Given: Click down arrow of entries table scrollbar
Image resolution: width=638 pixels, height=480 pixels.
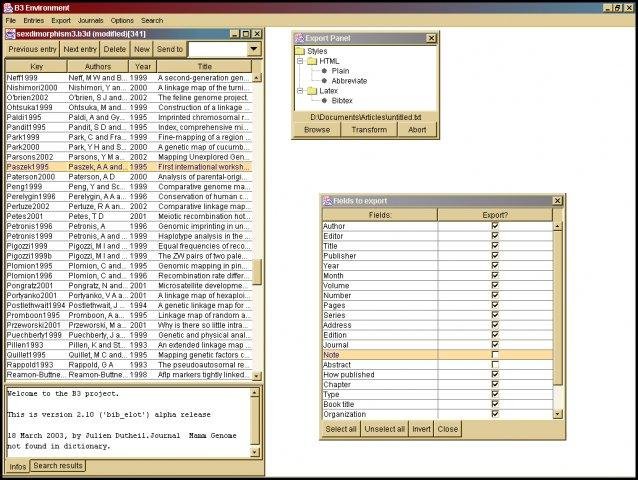Looking at the screenshot, I should point(257,376).
